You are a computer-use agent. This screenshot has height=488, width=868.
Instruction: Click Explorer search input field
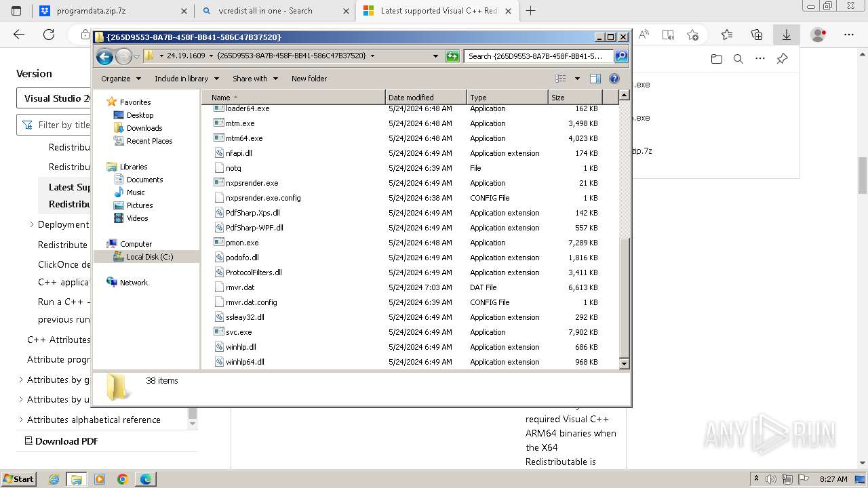click(539, 56)
